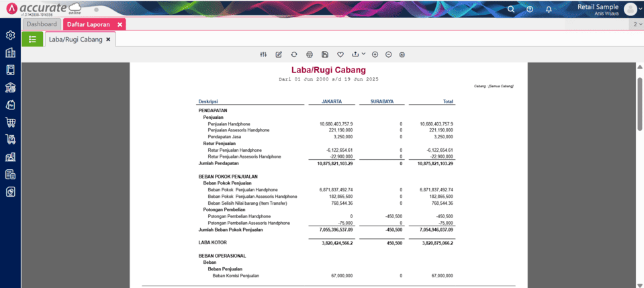Zoom in the report

tap(375, 54)
